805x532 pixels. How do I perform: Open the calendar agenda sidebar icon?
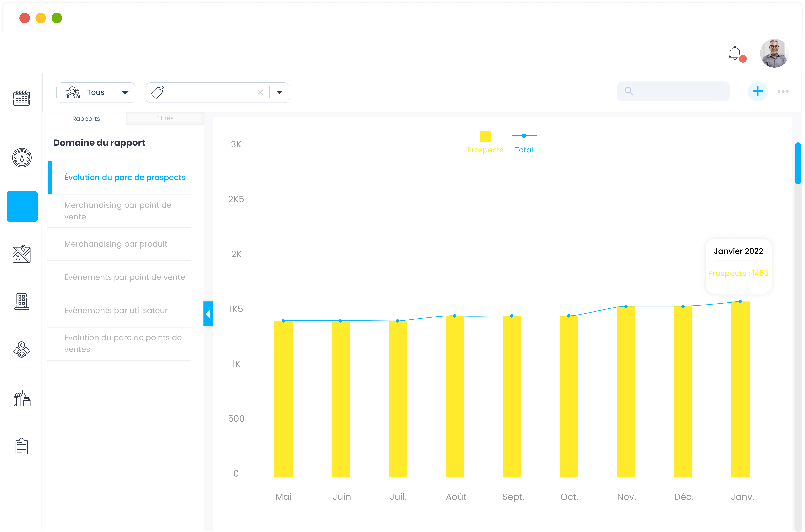coord(22,98)
